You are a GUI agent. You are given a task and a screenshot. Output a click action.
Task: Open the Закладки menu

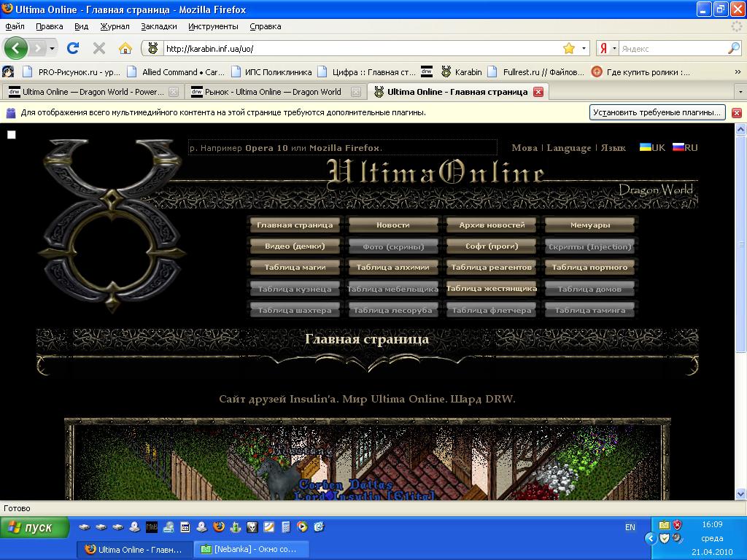(158, 26)
